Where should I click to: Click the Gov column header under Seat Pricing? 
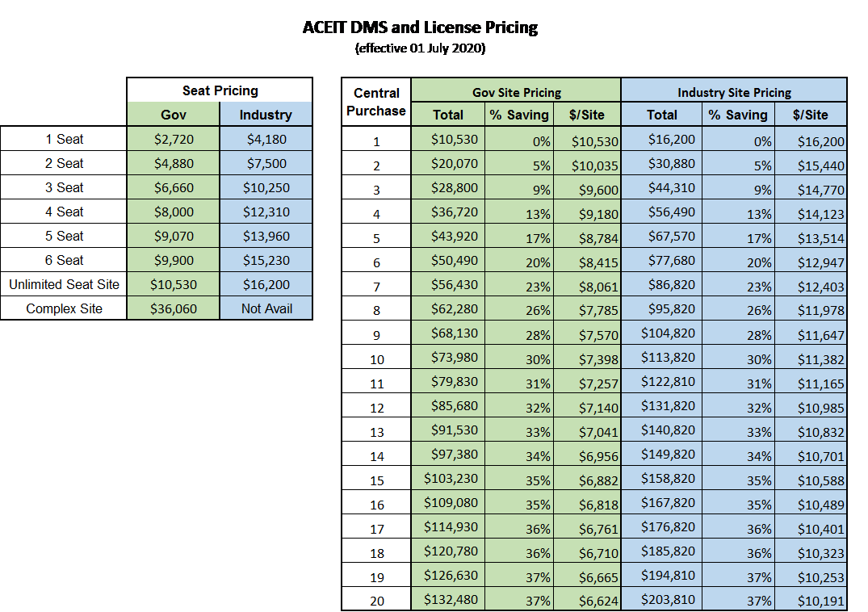(x=173, y=114)
